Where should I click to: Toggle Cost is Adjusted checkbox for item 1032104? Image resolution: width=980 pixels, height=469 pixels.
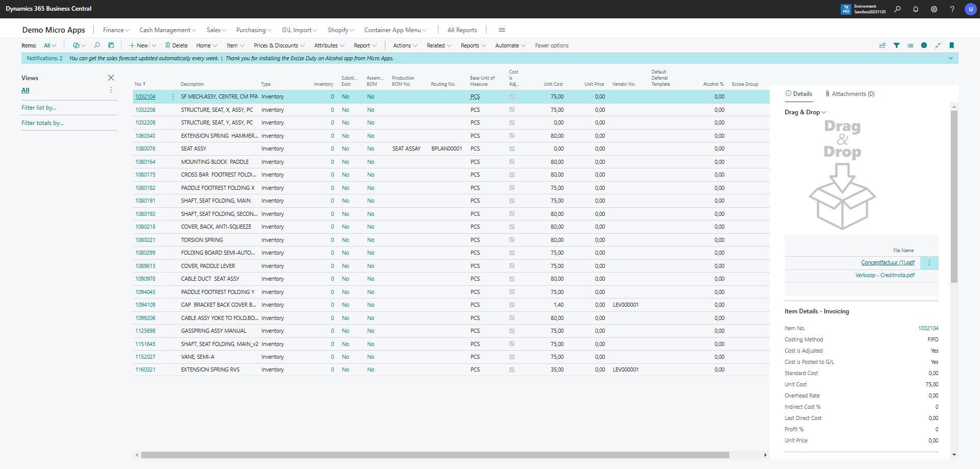511,96
